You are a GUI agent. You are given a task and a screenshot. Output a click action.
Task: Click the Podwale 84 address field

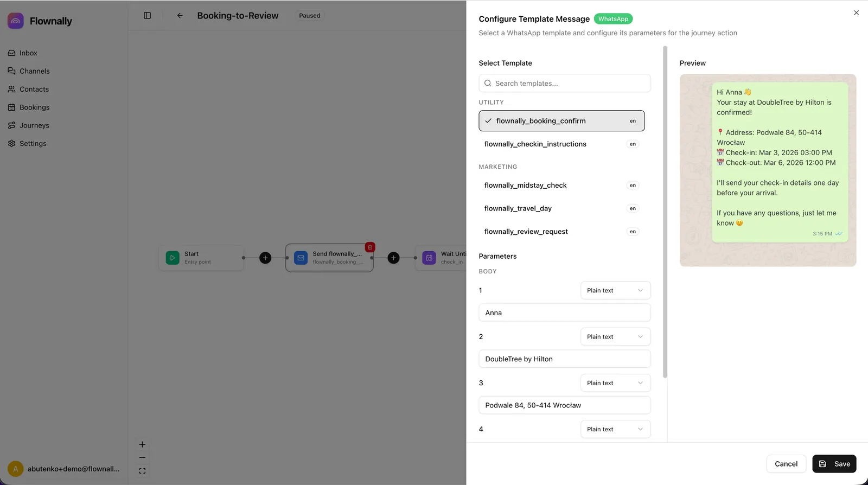click(565, 405)
